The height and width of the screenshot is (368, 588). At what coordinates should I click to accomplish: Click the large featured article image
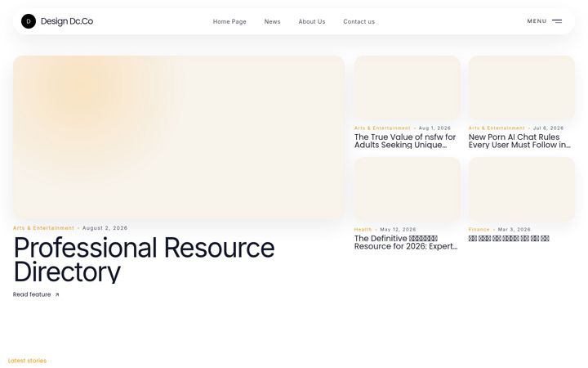tap(179, 137)
